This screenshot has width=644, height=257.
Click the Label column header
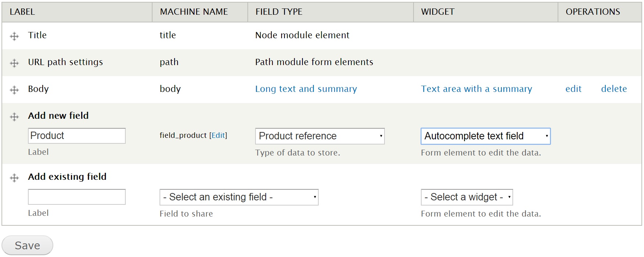pos(22,12)
